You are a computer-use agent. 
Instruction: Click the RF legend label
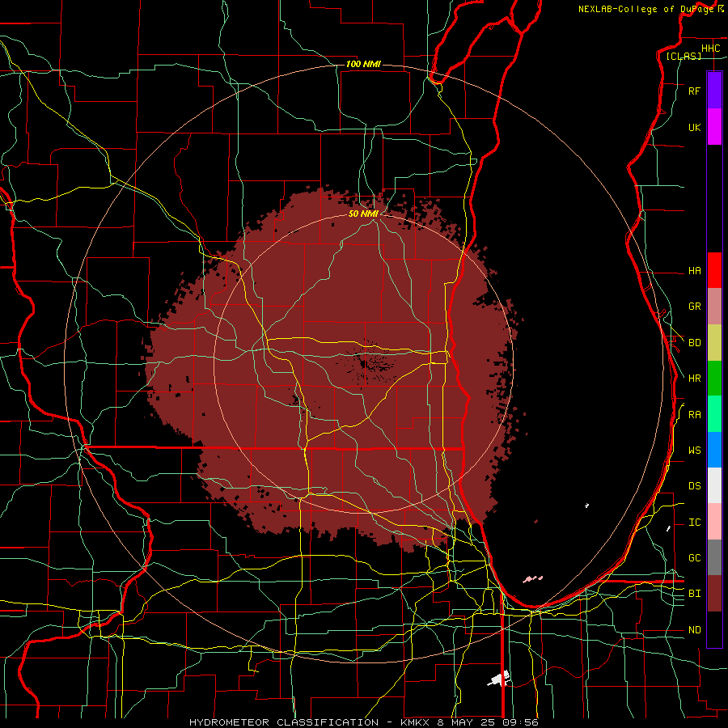(694, 91)
